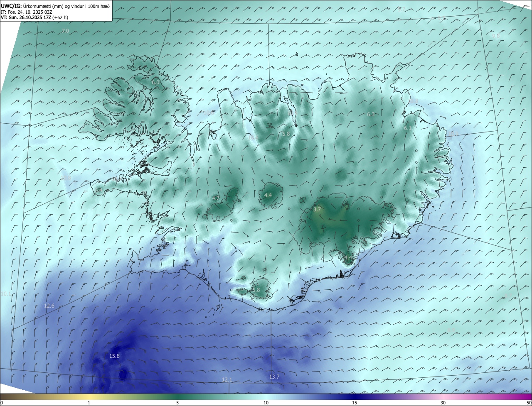The height and width of the screenshot is (406, 532).
Task: Click the 10.1 value at the left edge
Action: pyautogui.click(x=6, y=294)
